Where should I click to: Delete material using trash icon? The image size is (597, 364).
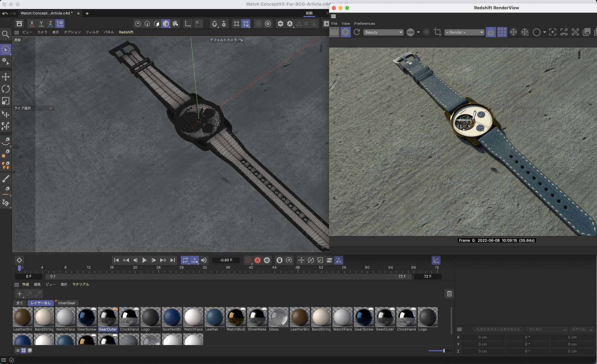pos(449,294)
